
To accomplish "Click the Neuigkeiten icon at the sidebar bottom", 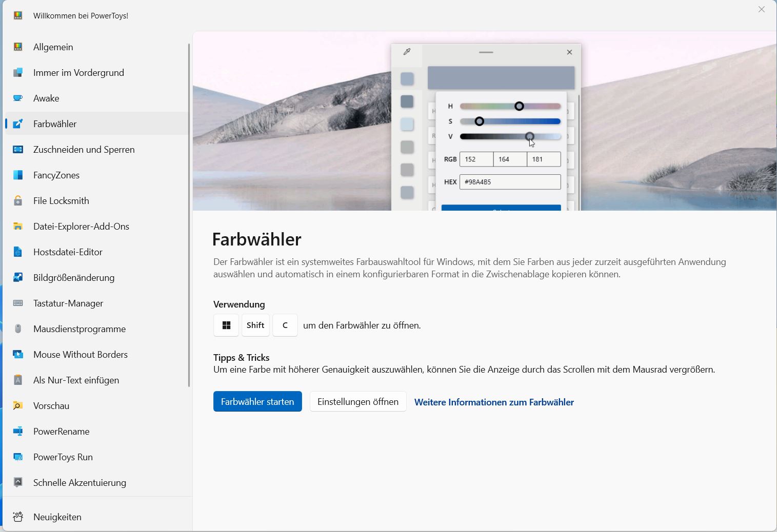I will point(18,517).
